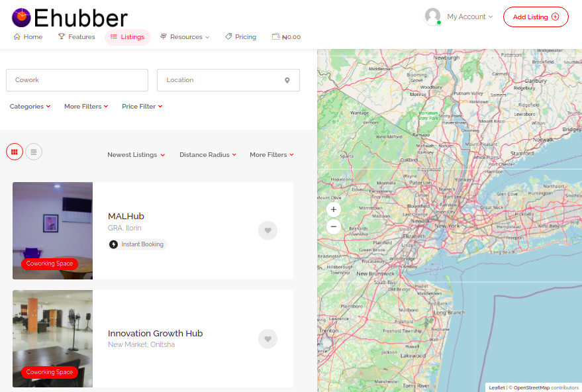Expand the Distance Radius dropdown
The image size is (582, 392).
pos(208,155)
